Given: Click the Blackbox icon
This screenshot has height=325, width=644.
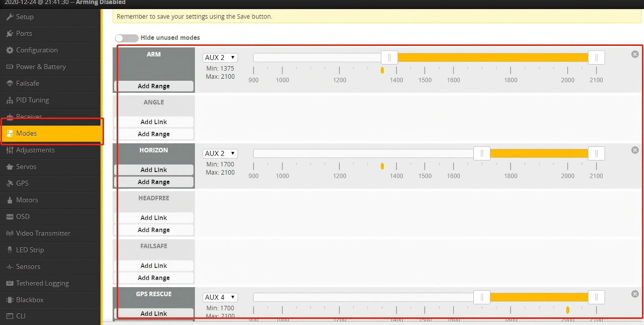Looking at the screenshot, I should tap(10, 300).
